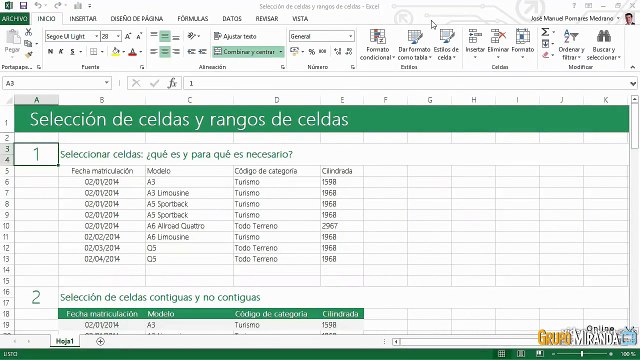The image size is (640, 360).
Task: Toggle italic (K) formatting
Action: pyautogui.click(x=61, y=51)
